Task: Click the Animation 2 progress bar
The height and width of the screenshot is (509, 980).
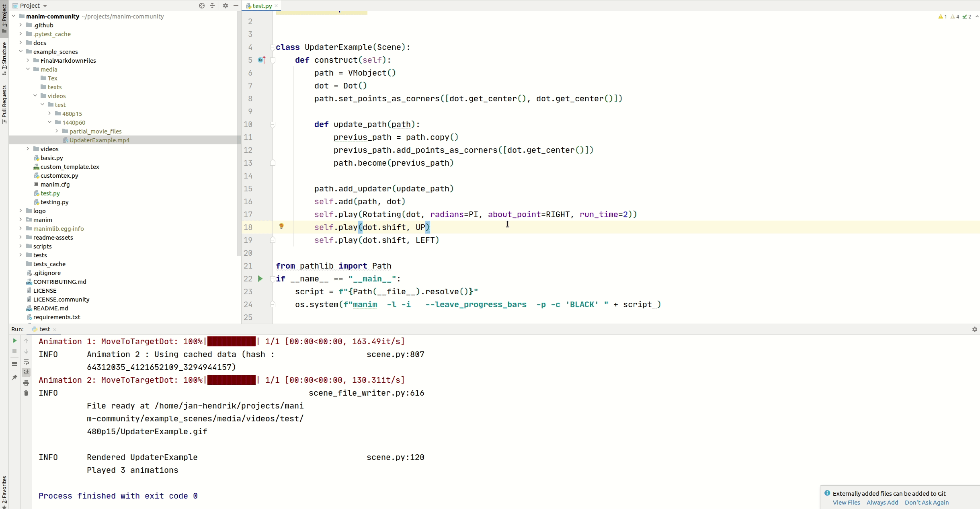Action: pyautogui.click(x=230, y=380)
